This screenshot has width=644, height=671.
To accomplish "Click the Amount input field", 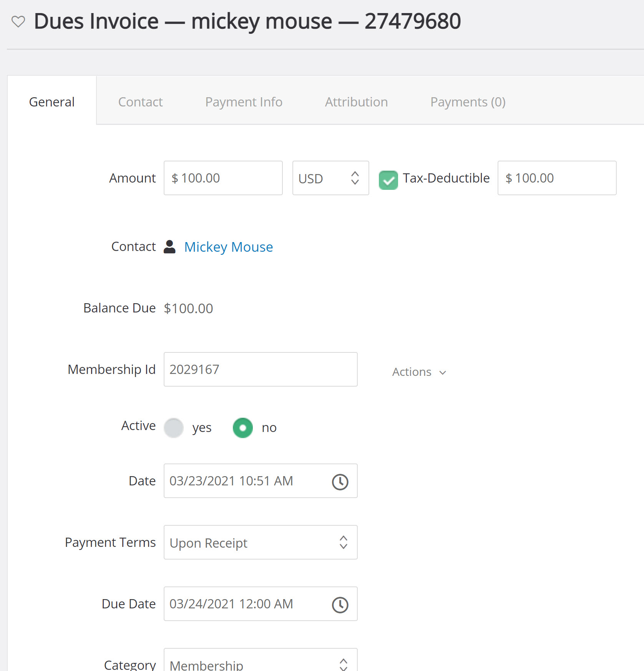I will 223,178.
